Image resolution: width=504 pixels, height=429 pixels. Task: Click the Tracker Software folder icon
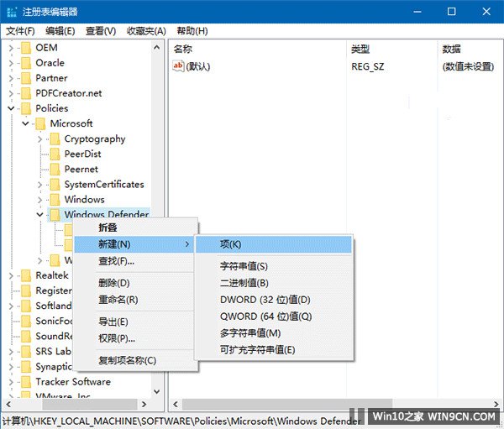[25, 382]
